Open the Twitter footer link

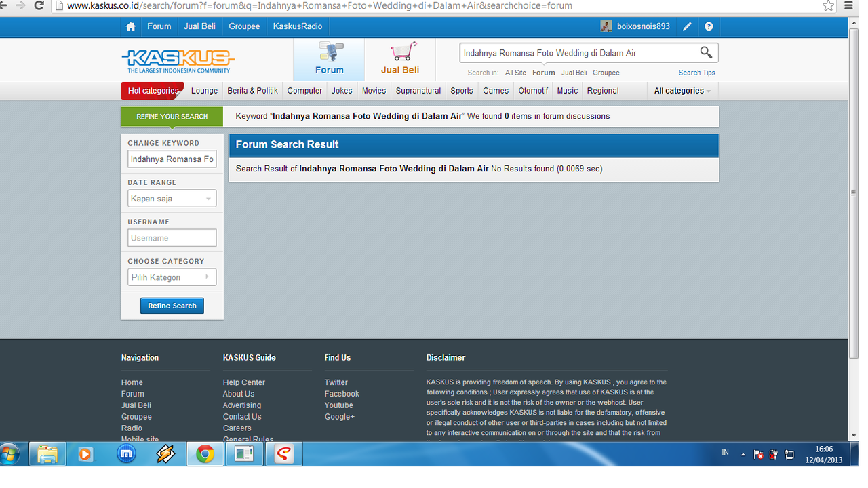coord(336,382)
